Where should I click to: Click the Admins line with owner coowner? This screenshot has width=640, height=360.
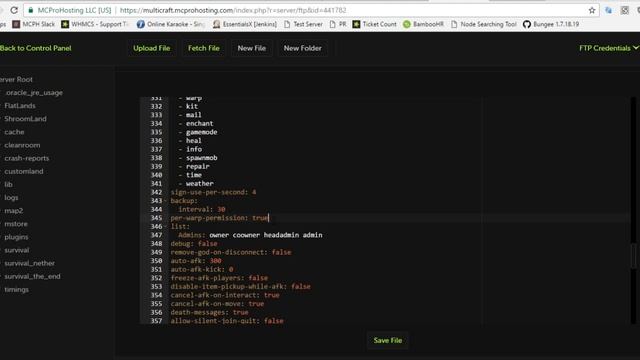click(250, 235)
